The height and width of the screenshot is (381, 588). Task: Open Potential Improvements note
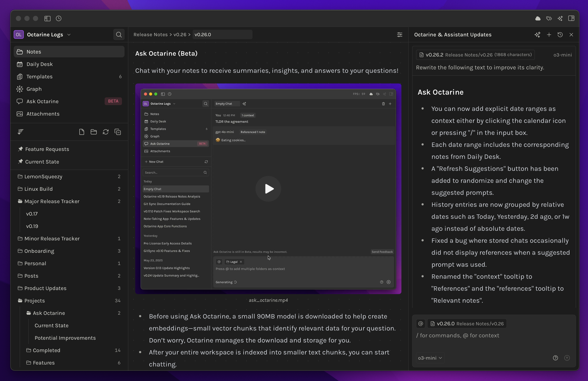point(65,338)
